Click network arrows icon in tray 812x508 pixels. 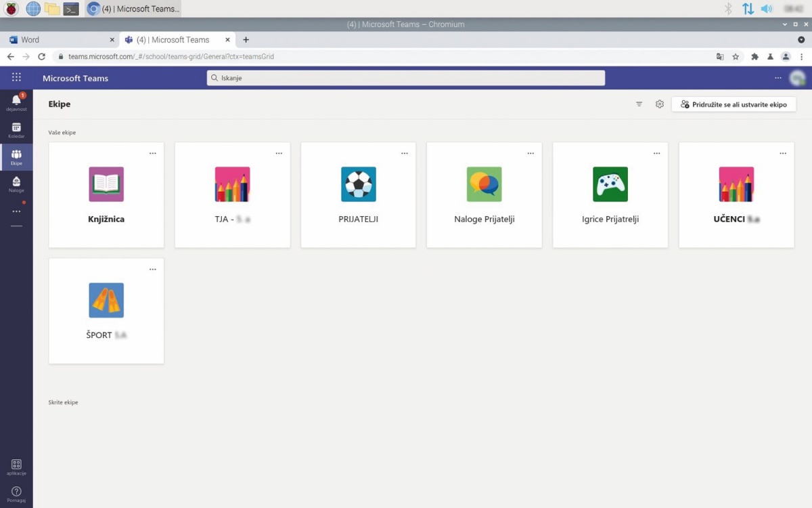(x=748, y=9)
